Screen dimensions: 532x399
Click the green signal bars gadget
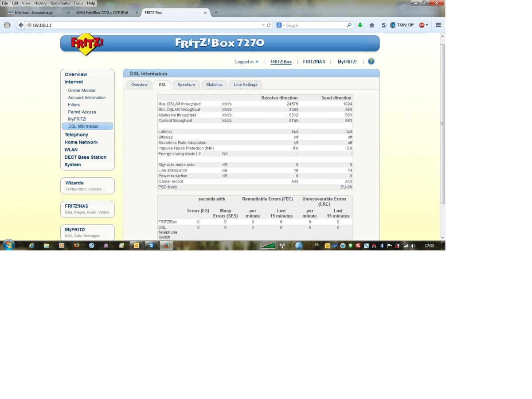(x=267, y=246)
